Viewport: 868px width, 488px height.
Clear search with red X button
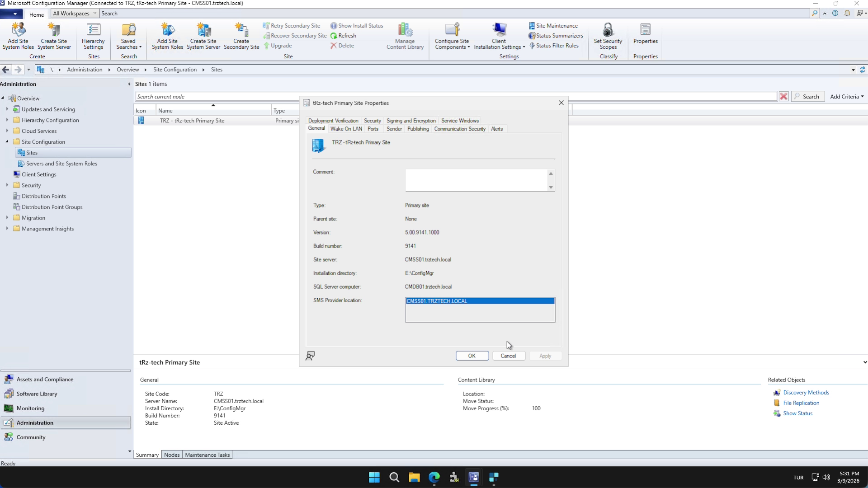tap(784, 97)
